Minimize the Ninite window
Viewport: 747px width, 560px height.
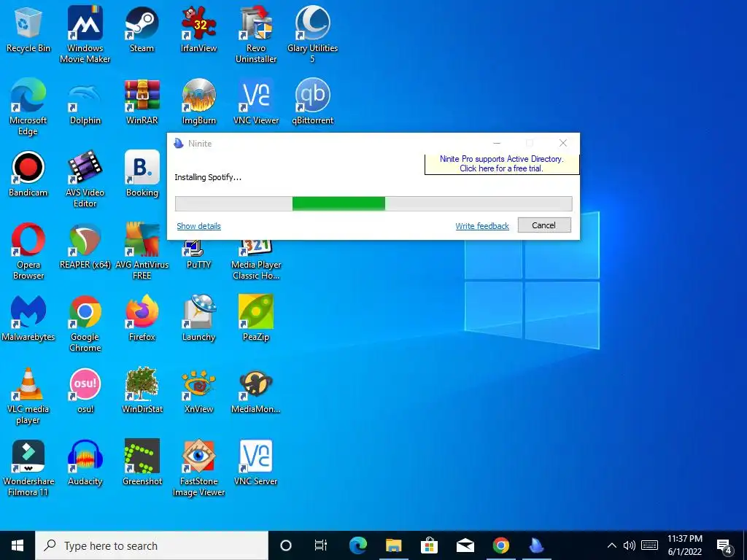(496, 144)
